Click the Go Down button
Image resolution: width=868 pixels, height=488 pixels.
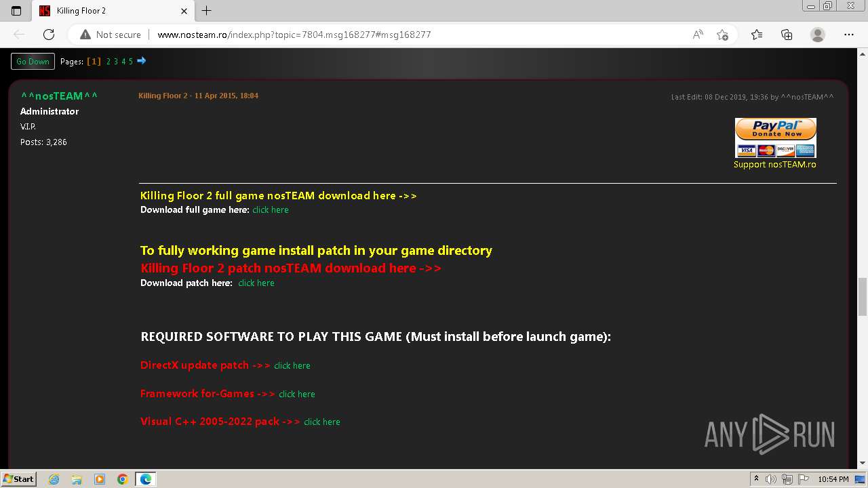[x=33, y=62]
